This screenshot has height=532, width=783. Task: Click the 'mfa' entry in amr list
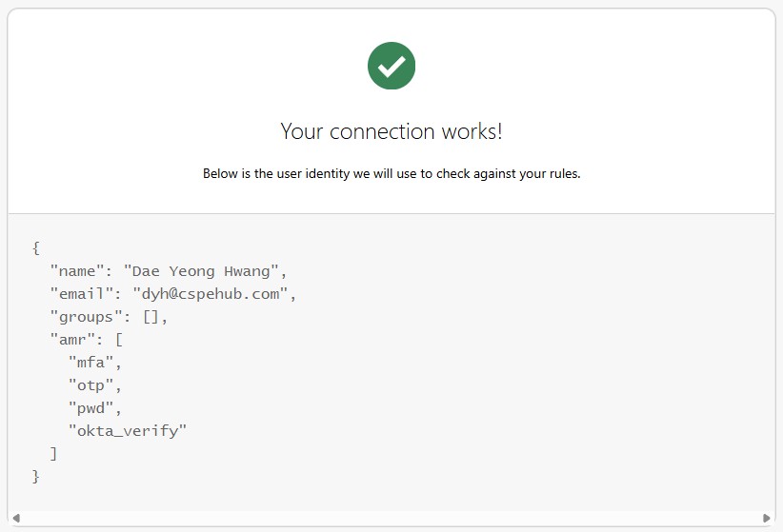click(x=90, y=363)
